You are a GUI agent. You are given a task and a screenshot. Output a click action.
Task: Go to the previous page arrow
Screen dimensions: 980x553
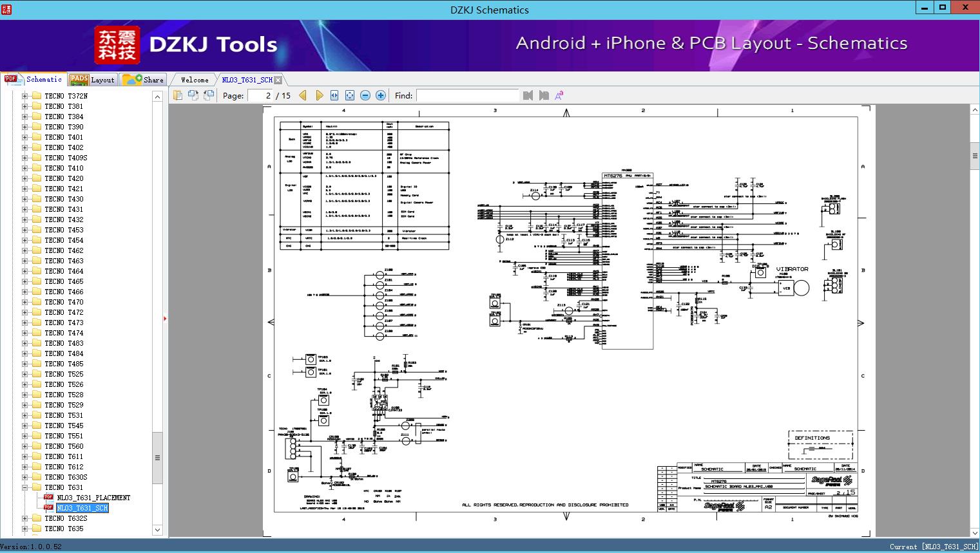tap(303, 95)
